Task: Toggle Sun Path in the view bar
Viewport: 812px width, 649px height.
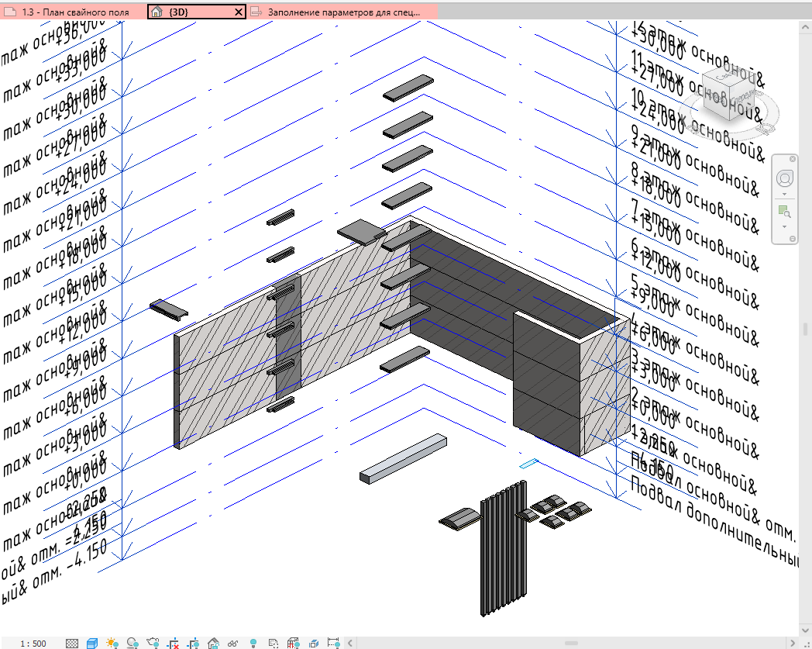Action: pyautogui.click(x=112, y=644)
